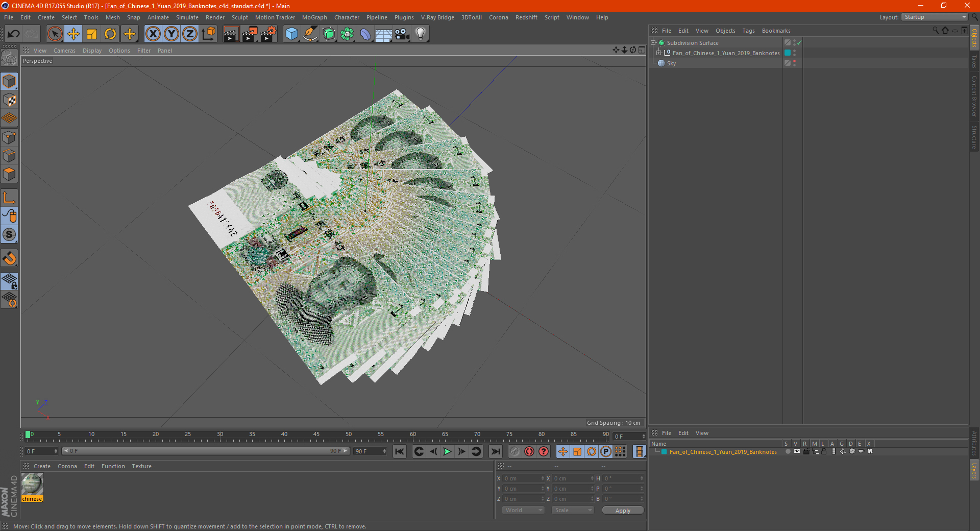Viewport: 980px width, 531px height.
Task: Toggle layer View eye icon
Action: point(797,451)
